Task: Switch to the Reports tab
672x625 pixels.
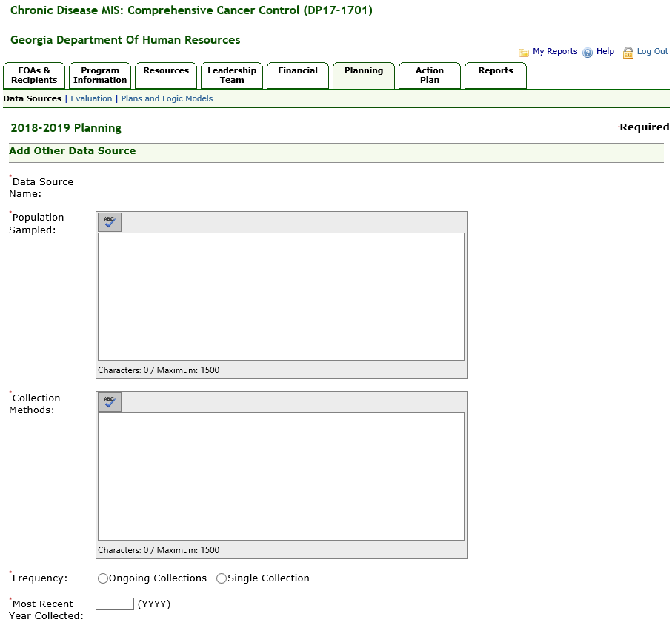Action: coord(496,76)
